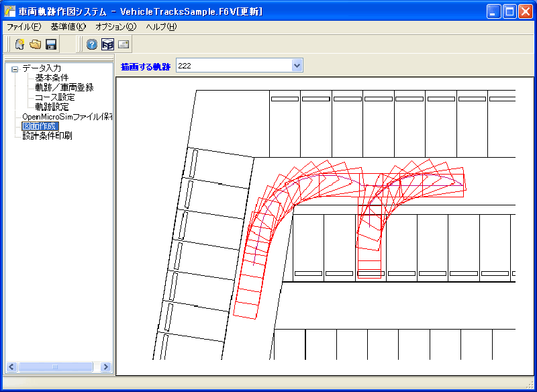Viewport: 537px width, 392px height.
Task: Click the New file toolbar icon
Action: (x=19, y=44)
